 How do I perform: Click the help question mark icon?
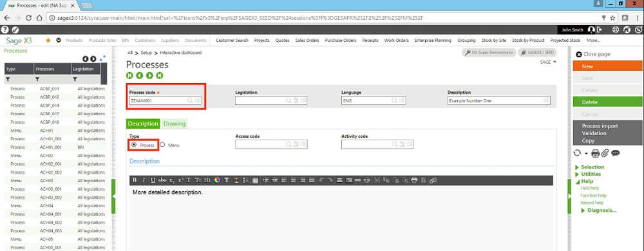click(x=5, y=30)
